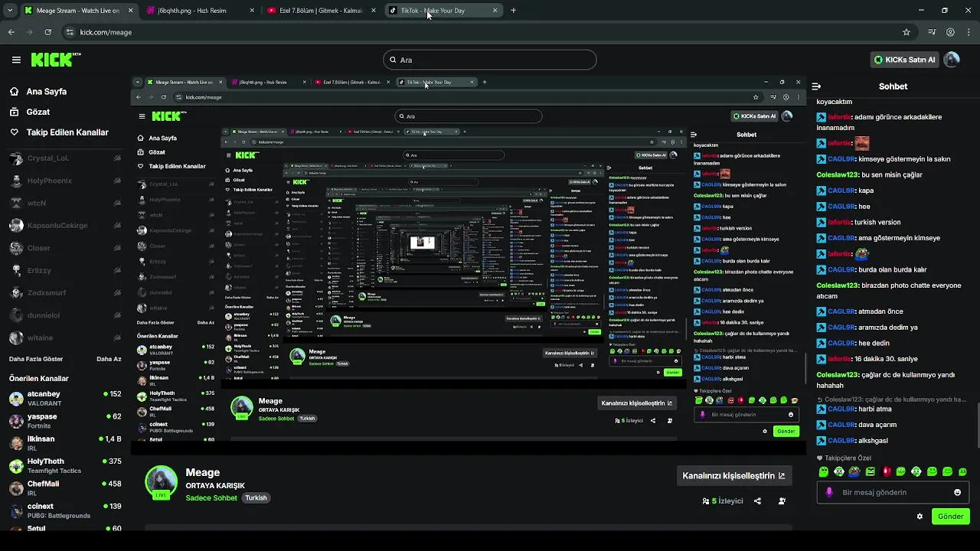Open site info icon left of kick.com/meage in top address bar

point(70,32)
